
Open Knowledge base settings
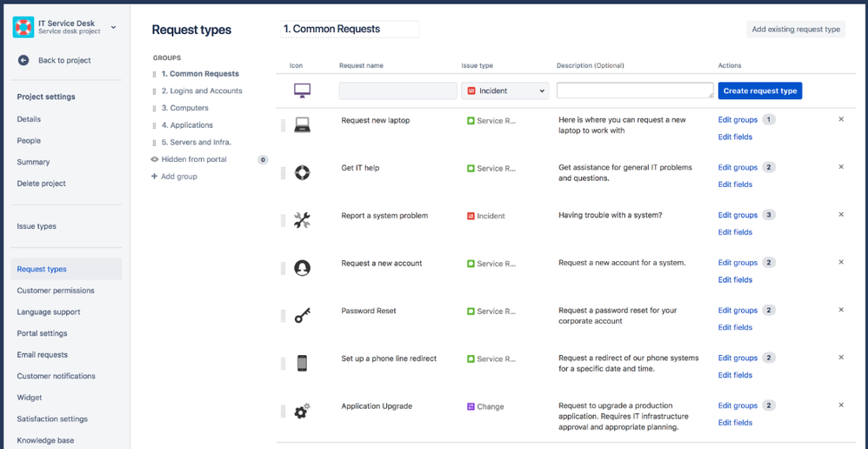pos(45,440)
